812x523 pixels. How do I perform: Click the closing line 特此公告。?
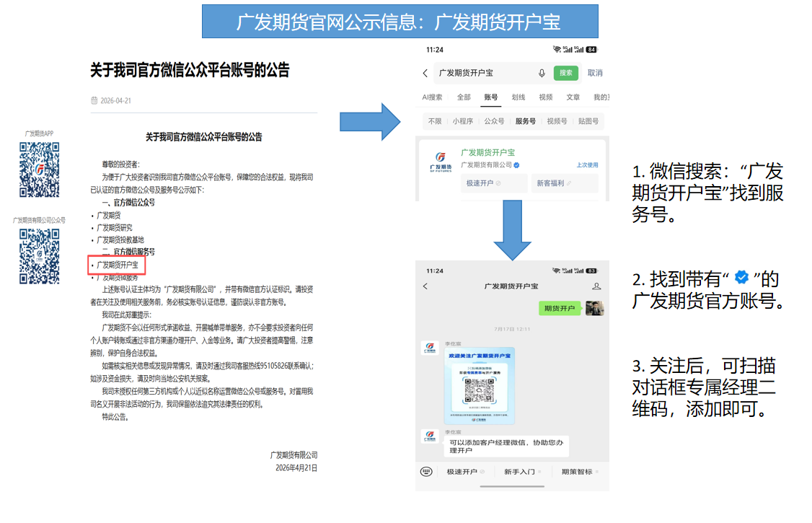(115, 417)
